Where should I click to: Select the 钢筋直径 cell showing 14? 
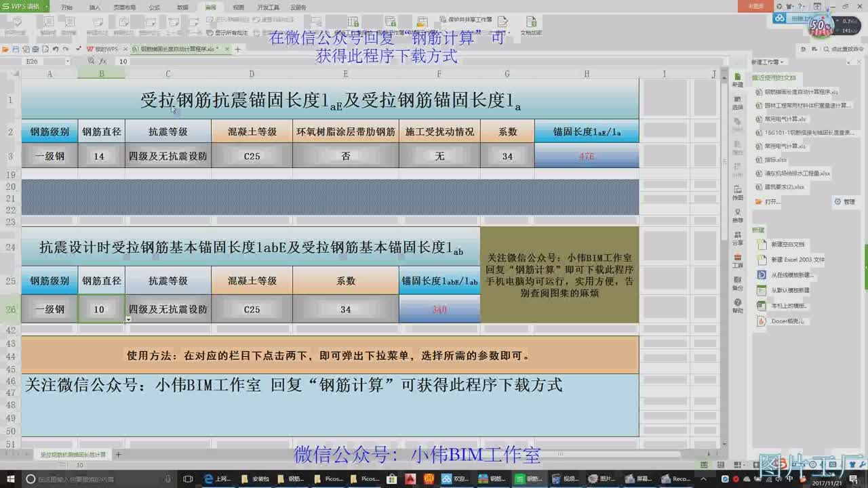pyautogui.click(x=101, y=156)
